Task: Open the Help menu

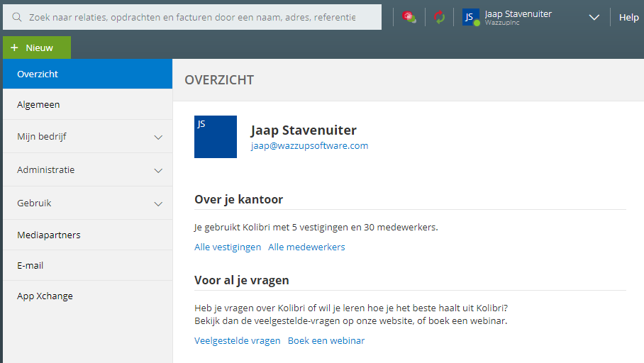Action: click(x=629, y=17)
